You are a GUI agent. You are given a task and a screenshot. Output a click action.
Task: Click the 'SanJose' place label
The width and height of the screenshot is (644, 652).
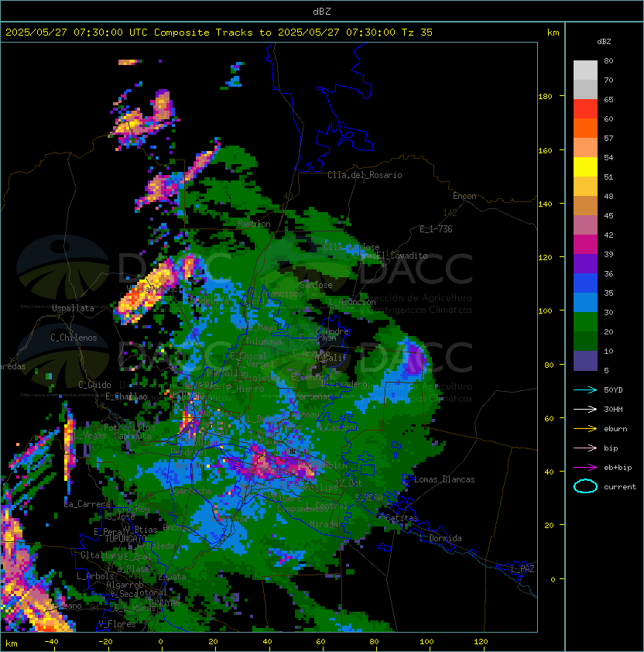pyautogui.click(x=316, y=285)
